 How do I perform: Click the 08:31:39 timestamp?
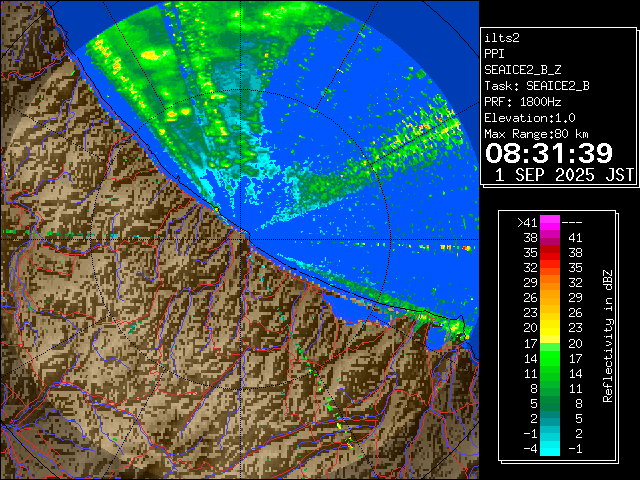(548, 153)
